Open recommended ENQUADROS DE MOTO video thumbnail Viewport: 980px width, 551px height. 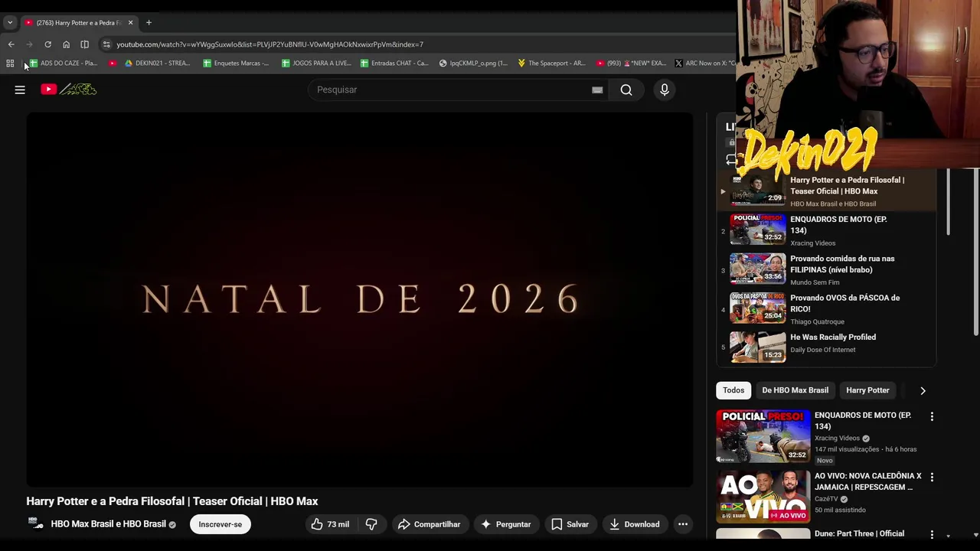[x=763, y=436]
